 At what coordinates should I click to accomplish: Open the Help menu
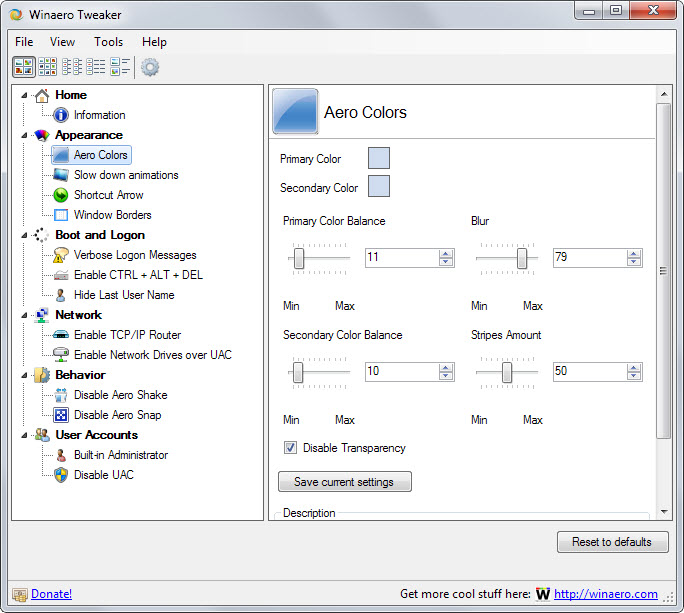click(x=154, y=42)
